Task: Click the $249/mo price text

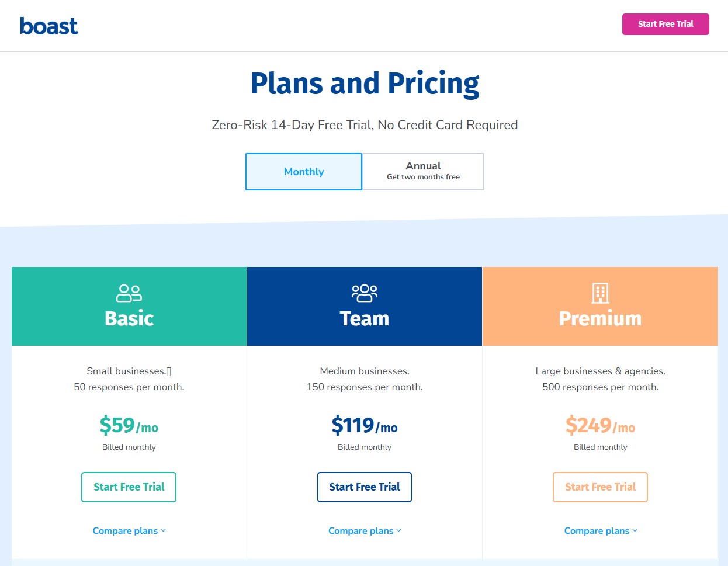Action: [600, 426]
